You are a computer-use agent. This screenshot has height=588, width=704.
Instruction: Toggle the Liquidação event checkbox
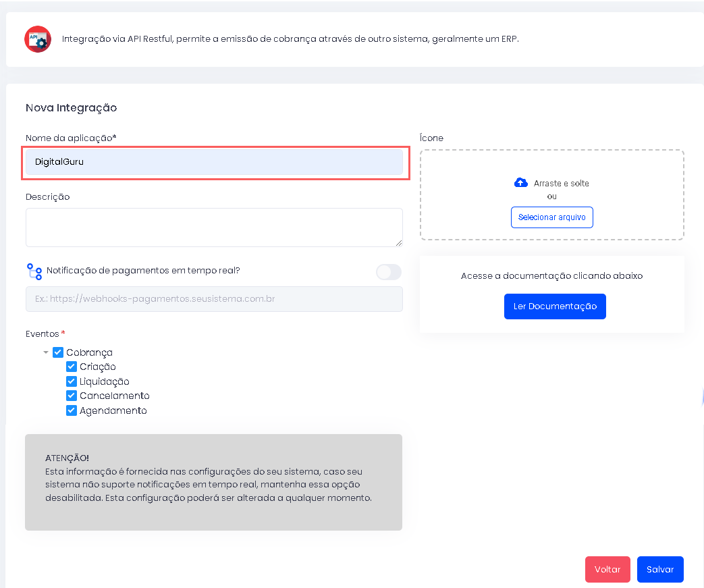point(72,381)
